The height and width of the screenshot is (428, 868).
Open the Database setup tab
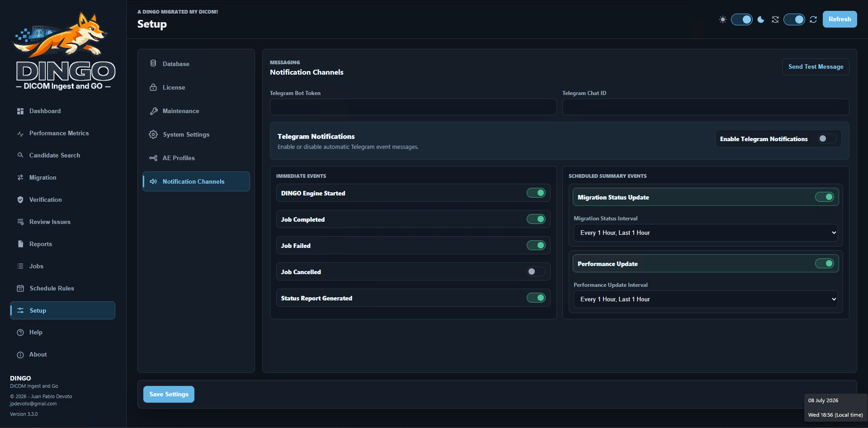196,64
